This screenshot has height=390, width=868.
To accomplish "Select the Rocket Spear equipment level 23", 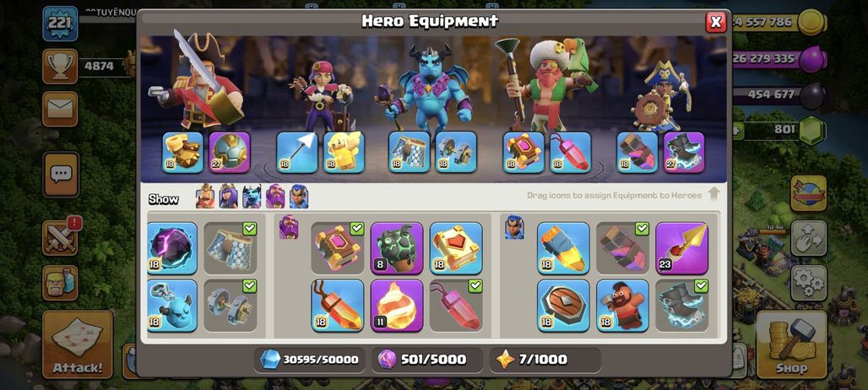I will pyautogui.click(x=682, y=248).
